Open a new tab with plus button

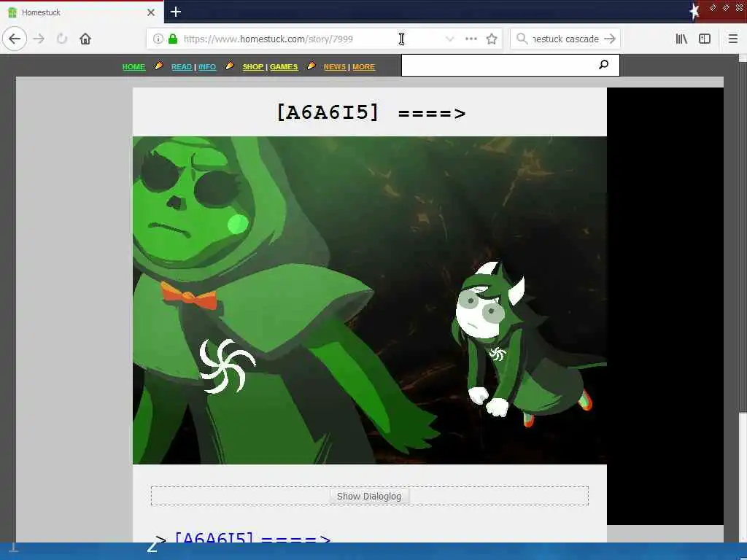tap(175, 12)
